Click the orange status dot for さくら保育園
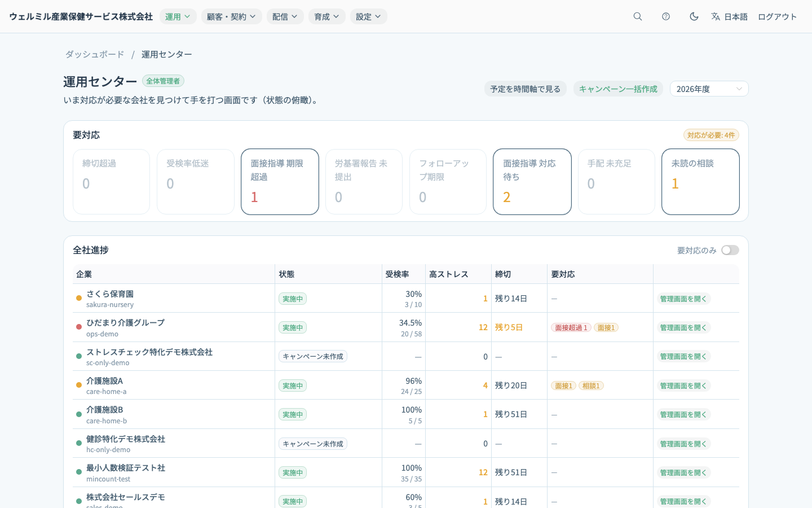The image size is (812, 508). pos(79,298)
